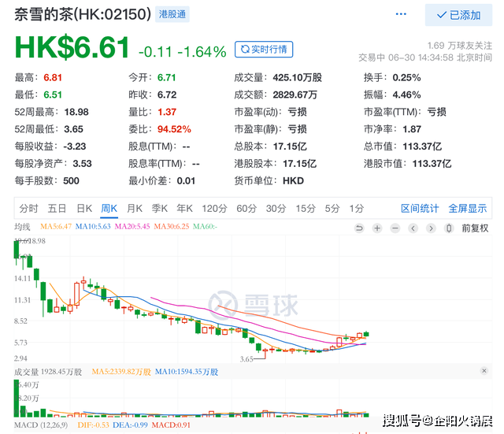Open the three-dots more options menu
Image resolution: width=504 pixels, height=434 pixels.
point(401,14)
